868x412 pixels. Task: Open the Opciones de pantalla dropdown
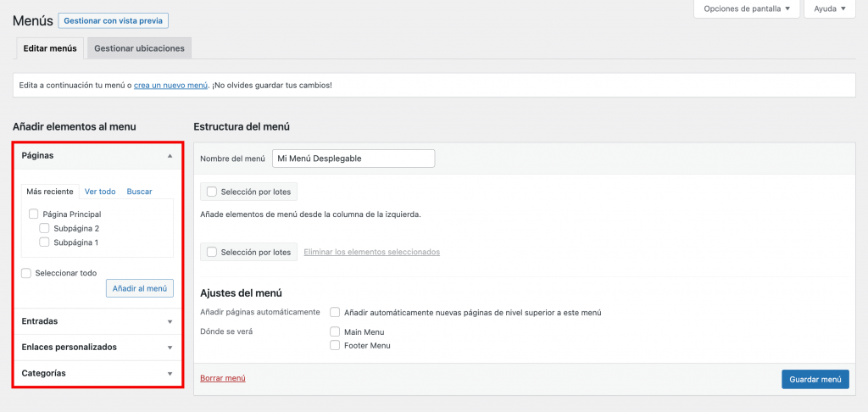[745, 9]
